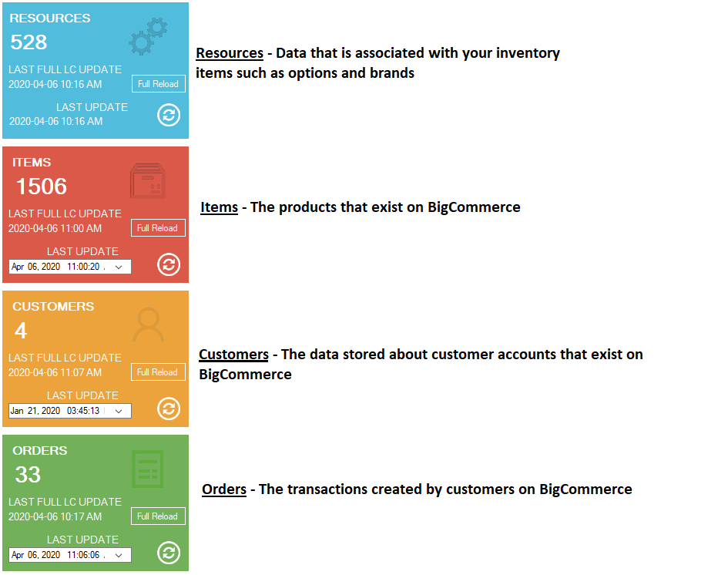Run Full Reload for Orders
The height and width of the screenshot is (575, 728).
(x=158, y=516)
